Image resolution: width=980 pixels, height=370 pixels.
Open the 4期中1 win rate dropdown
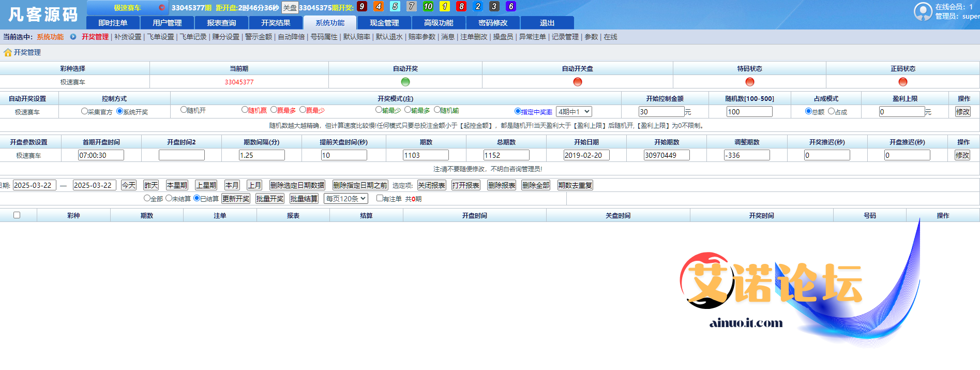pos(574,111)
